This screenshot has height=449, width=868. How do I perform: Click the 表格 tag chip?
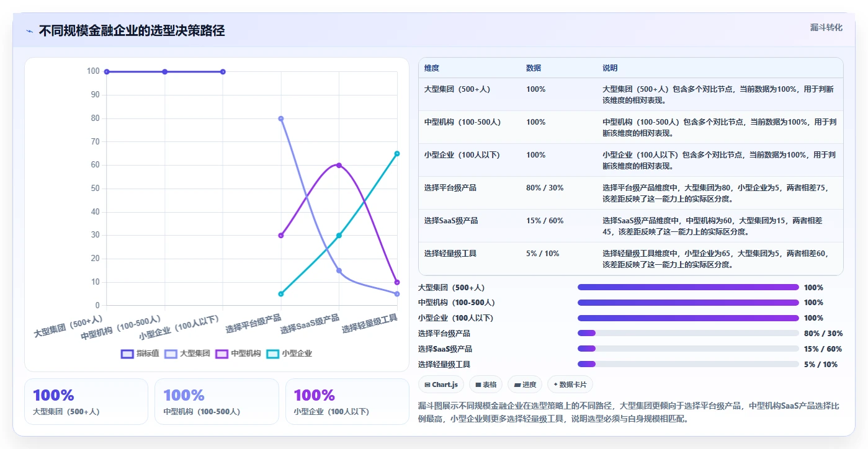coord(486,385)
